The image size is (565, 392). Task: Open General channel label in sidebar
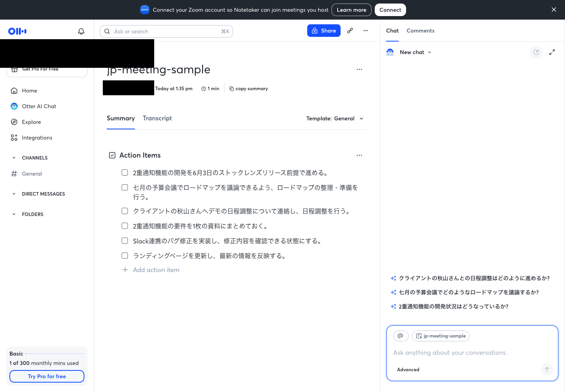coord(32,174)
